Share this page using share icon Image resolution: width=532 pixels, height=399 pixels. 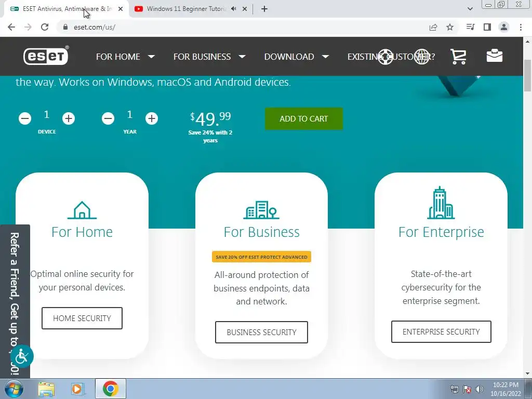pyautogui.click(x=433, y=27)
